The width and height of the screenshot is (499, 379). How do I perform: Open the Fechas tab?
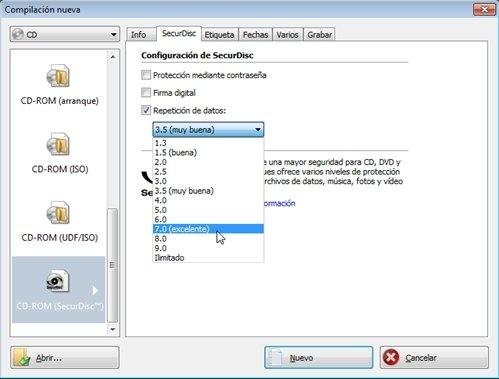click(x=255, y=35)
